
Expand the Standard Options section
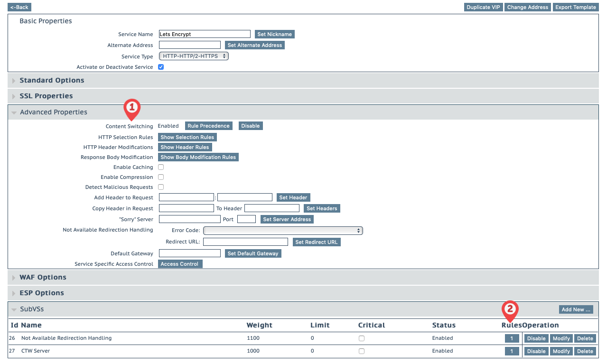click(x=52, y=80)
